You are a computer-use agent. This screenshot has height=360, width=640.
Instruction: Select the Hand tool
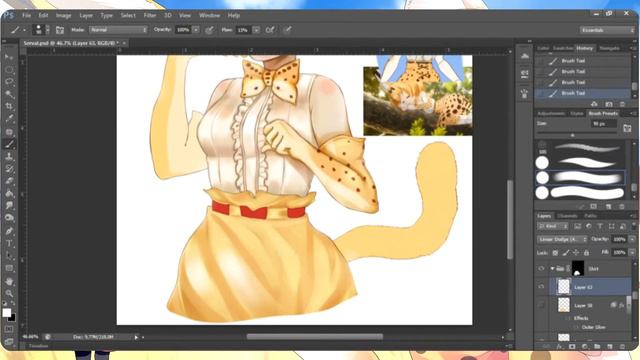[x=9, y=281]
